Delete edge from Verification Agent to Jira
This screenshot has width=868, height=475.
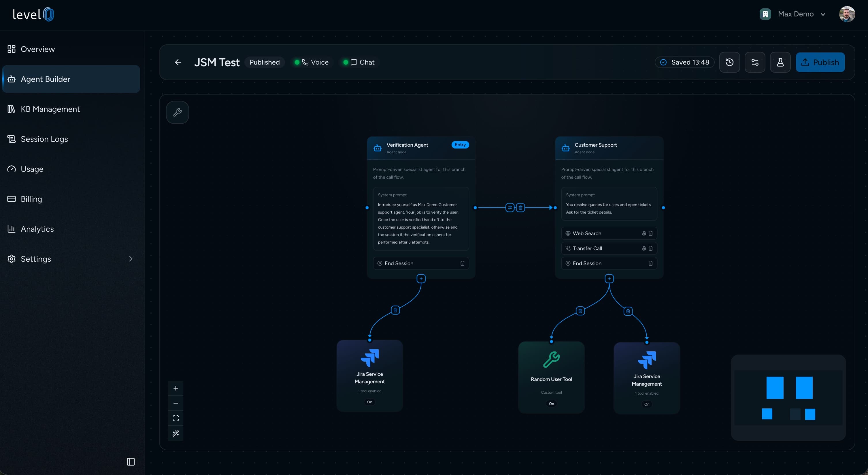(395, 310)
